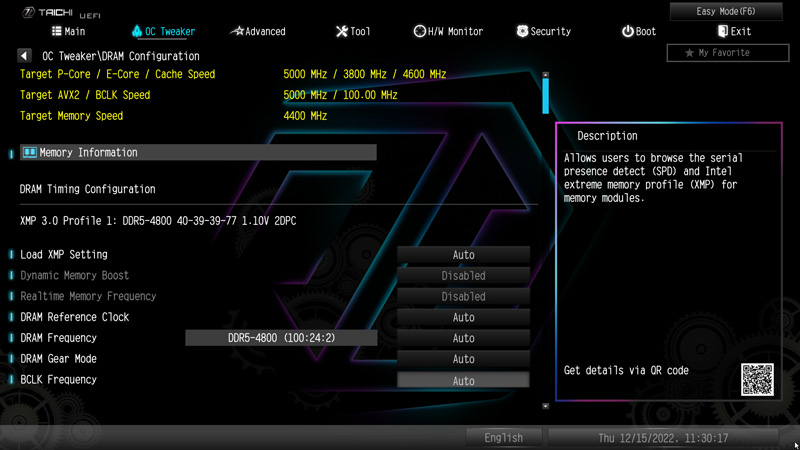This screenshot has width=800, height=450.
Task: Click the QR code for details
Action: [x=757, y=379]
